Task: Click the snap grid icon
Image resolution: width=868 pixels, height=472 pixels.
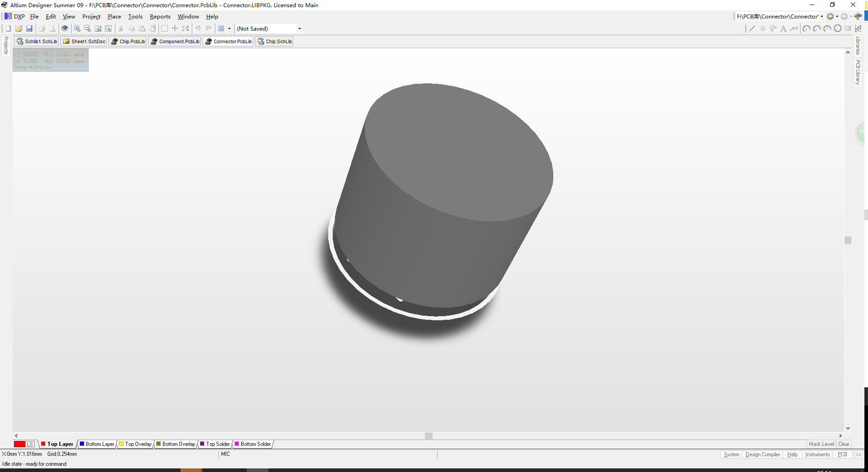Action: (x=221, y=28)
